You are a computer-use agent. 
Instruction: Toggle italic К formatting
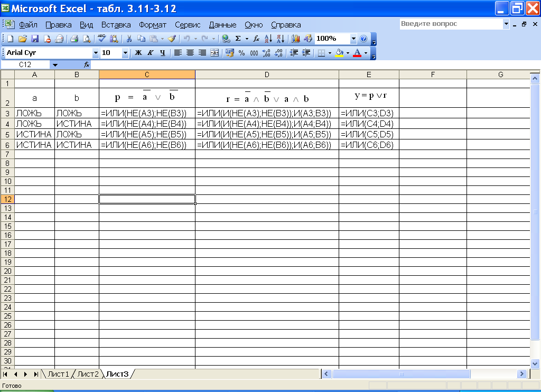pos(151,53)
